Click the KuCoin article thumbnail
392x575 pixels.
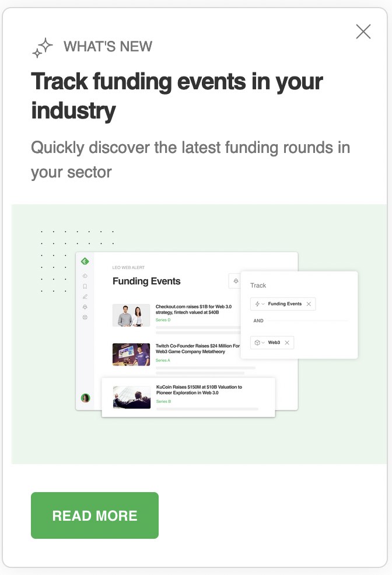131,396
